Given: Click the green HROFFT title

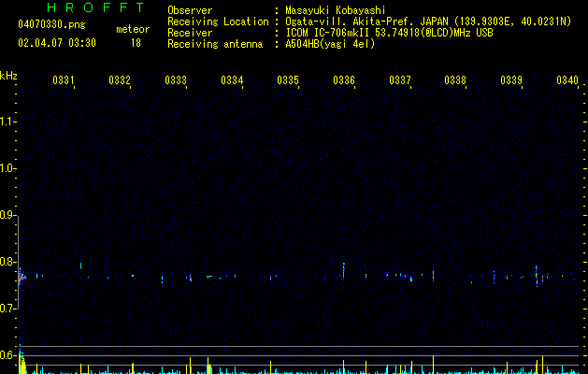Looking at the screenshot, I should click(96, 7).
